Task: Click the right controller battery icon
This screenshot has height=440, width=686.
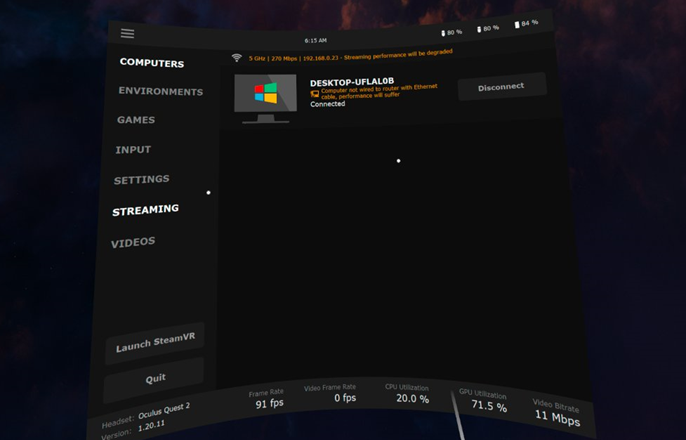Action: pyautogui.click(x=479, y=29)
